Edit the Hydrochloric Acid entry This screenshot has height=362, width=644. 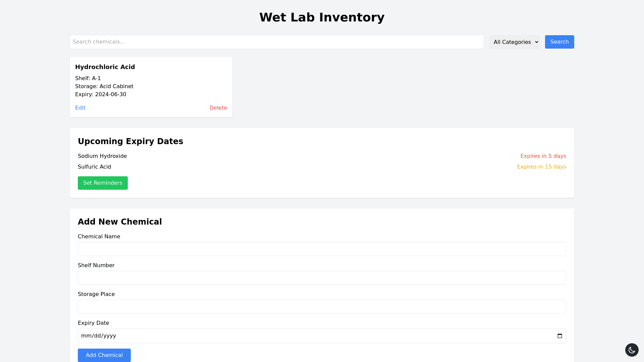click(80, 108)
